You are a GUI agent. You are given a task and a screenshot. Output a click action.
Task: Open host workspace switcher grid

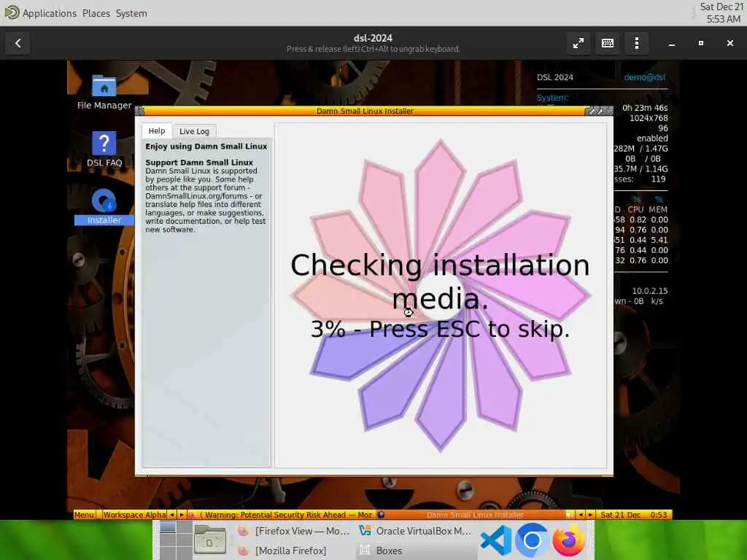pyautogui.click(x=176, y=540)
